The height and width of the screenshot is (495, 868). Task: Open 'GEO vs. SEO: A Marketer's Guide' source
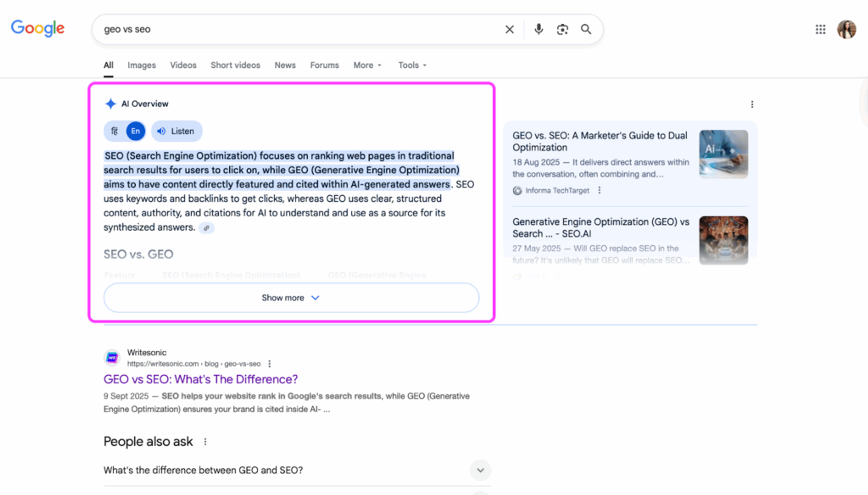599,141
